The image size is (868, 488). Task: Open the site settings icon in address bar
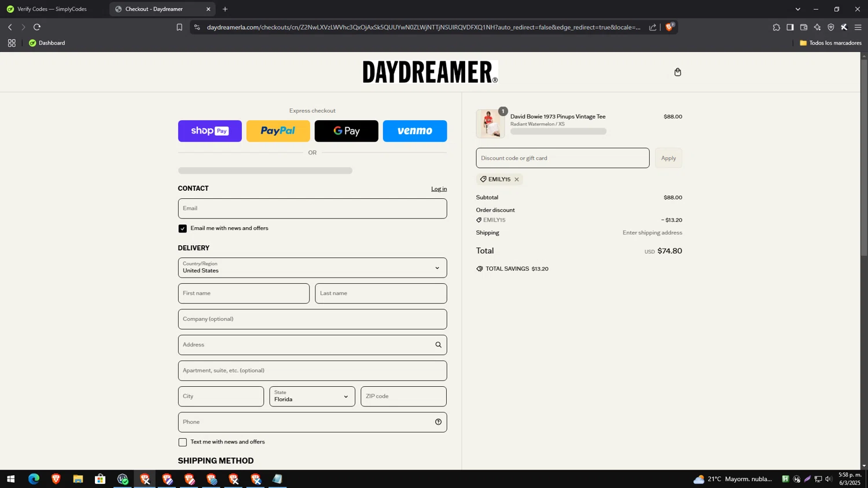point(197,27)
